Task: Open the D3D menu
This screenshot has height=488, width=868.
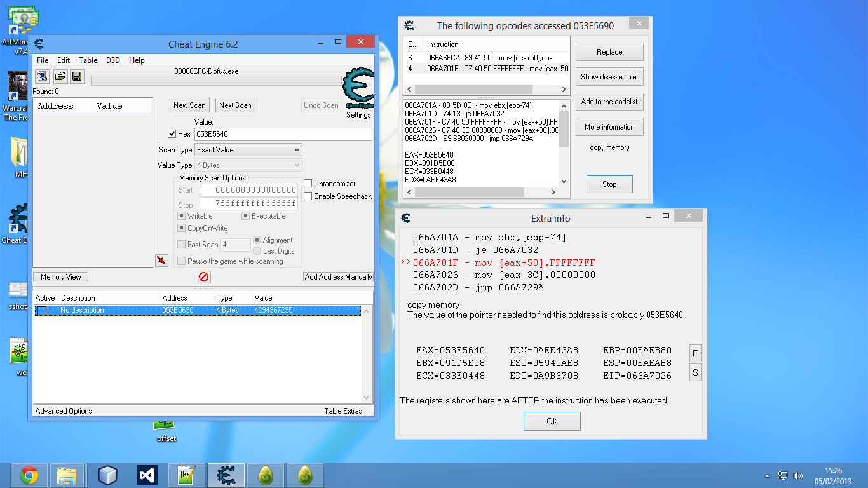Action: click(x=112, y=60)
